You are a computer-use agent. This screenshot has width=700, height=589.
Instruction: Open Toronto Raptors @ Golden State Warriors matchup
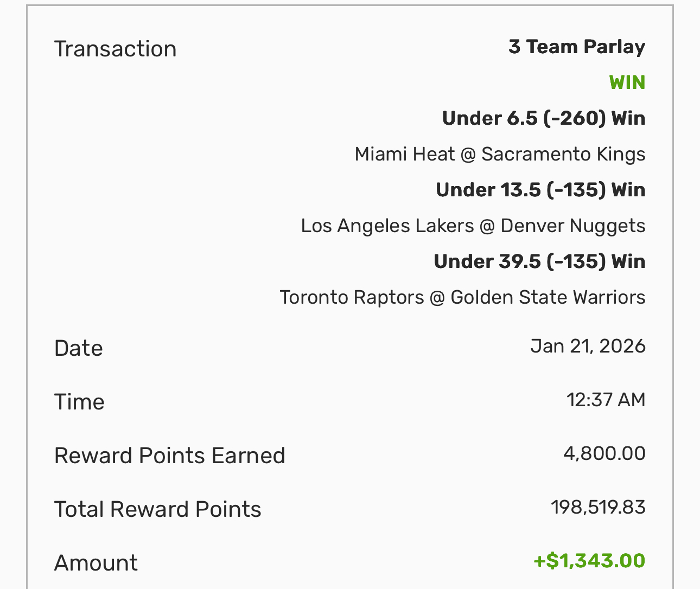(462, 297)
